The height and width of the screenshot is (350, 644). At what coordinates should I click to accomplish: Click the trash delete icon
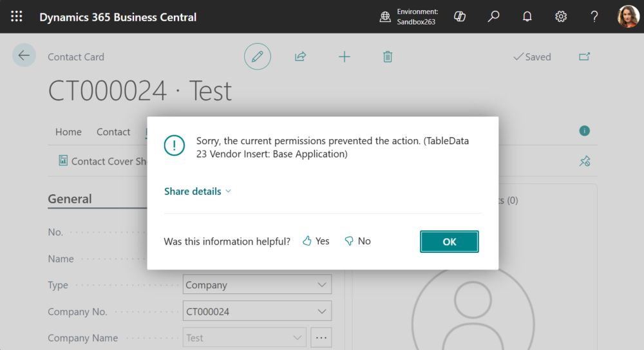click(387, 57)
